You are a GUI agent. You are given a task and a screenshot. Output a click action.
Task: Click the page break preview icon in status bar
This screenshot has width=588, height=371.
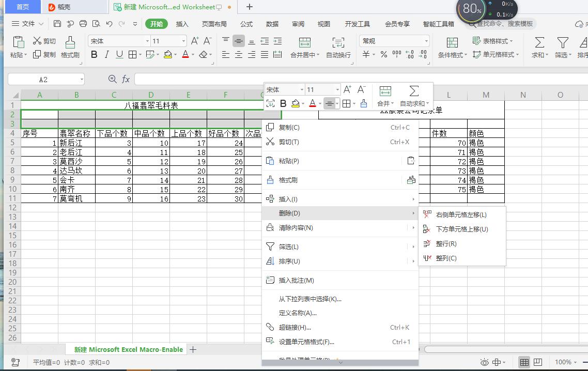point(537,362)
